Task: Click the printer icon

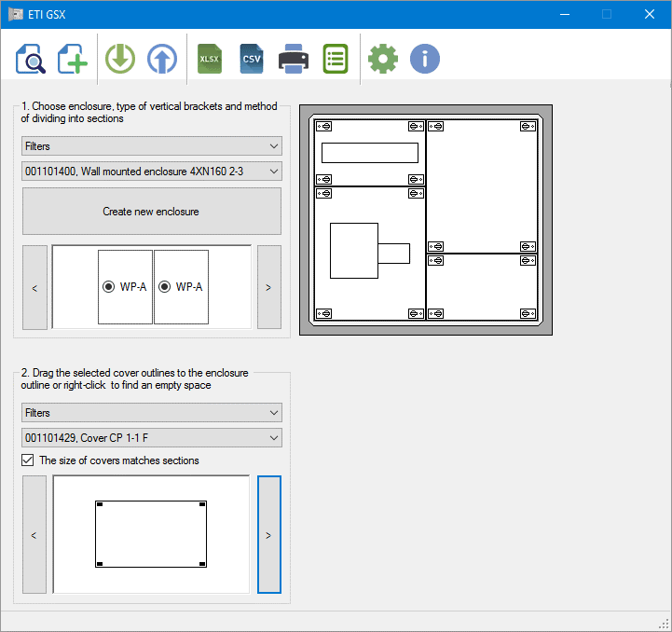Action: (x=294, y=59)
